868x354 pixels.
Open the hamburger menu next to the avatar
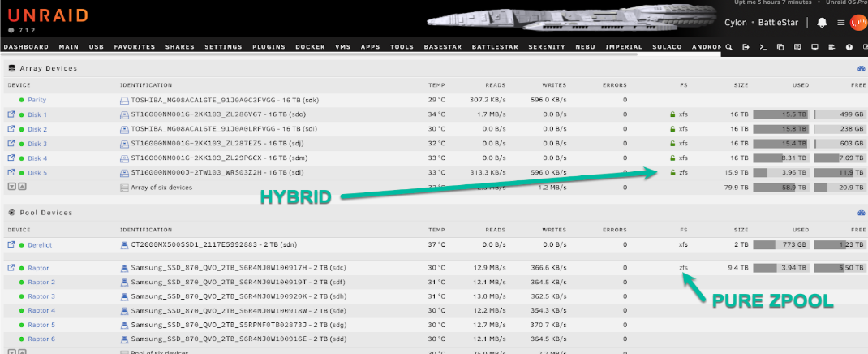840,23
